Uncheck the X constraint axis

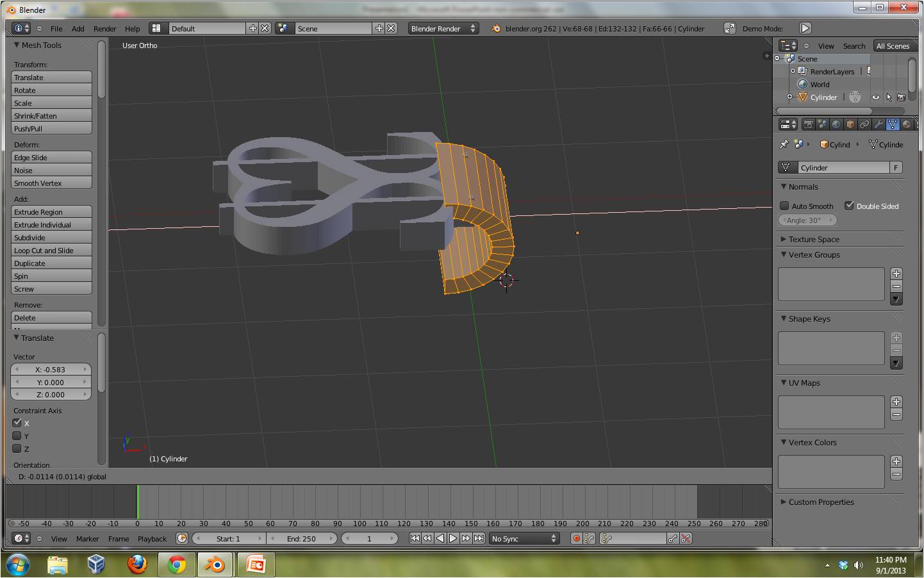tap(17, 423)
